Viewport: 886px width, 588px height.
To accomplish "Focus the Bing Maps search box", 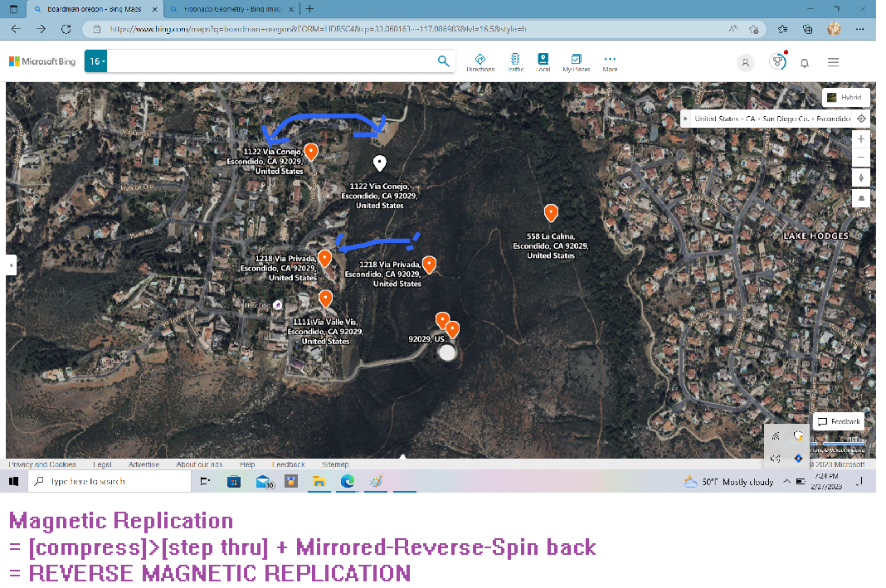I will point(271,61).
